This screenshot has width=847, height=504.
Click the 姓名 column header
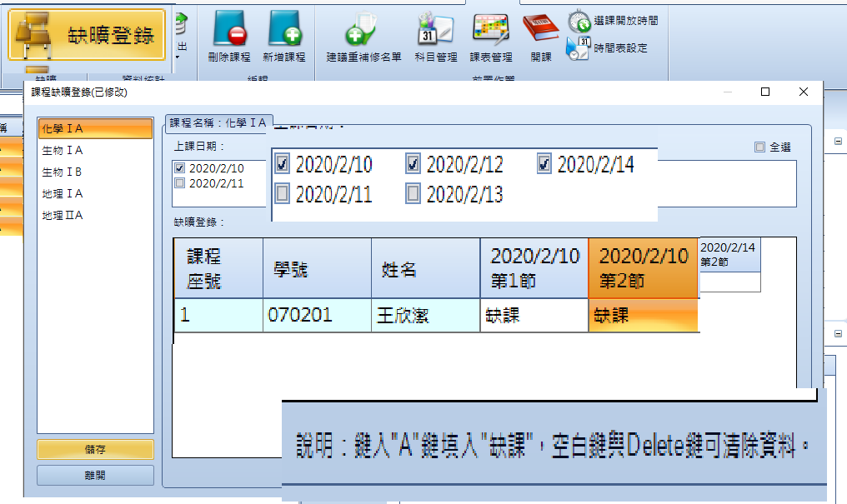426,268
